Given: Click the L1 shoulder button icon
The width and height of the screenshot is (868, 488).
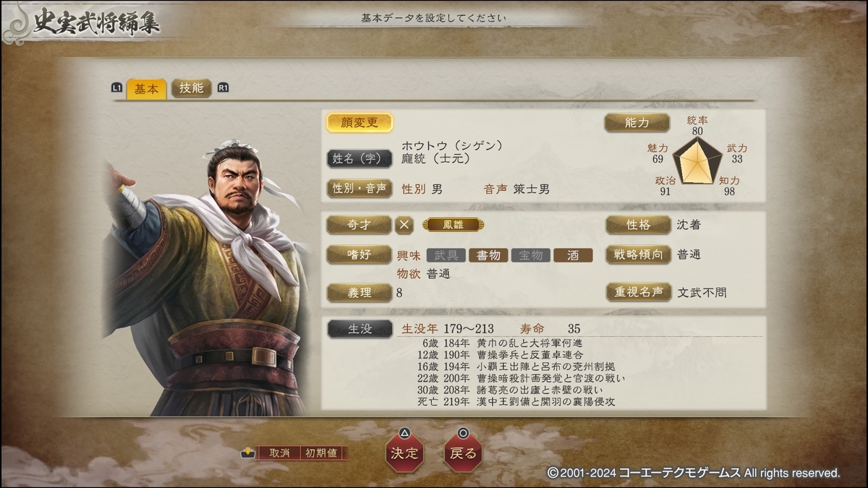Looking at the screenshot, I should (117, 88).
